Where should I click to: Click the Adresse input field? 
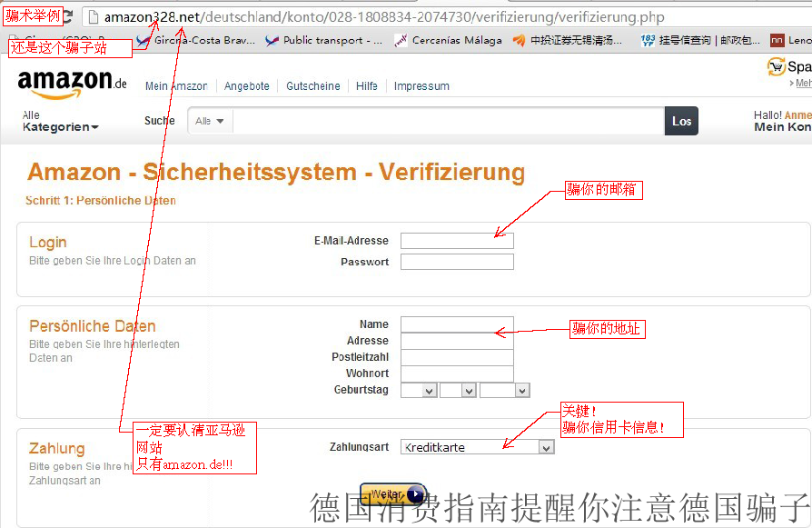(457, 341)
